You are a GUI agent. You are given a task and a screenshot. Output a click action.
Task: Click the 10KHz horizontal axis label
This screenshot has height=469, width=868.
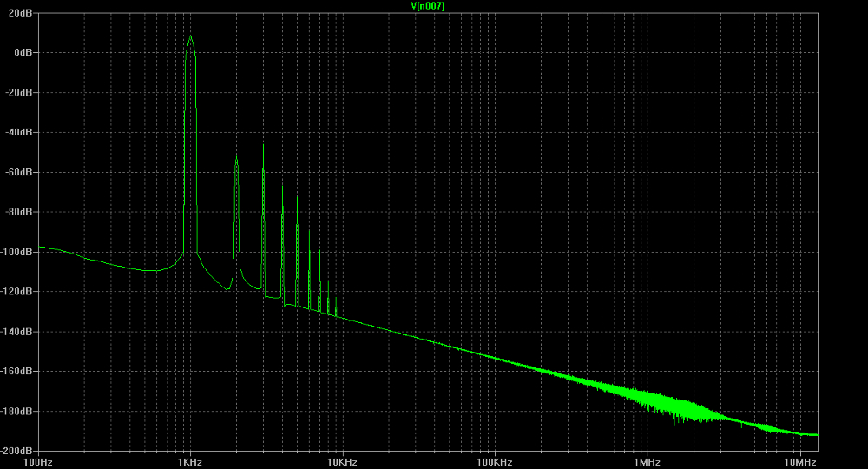pos(342,460)
